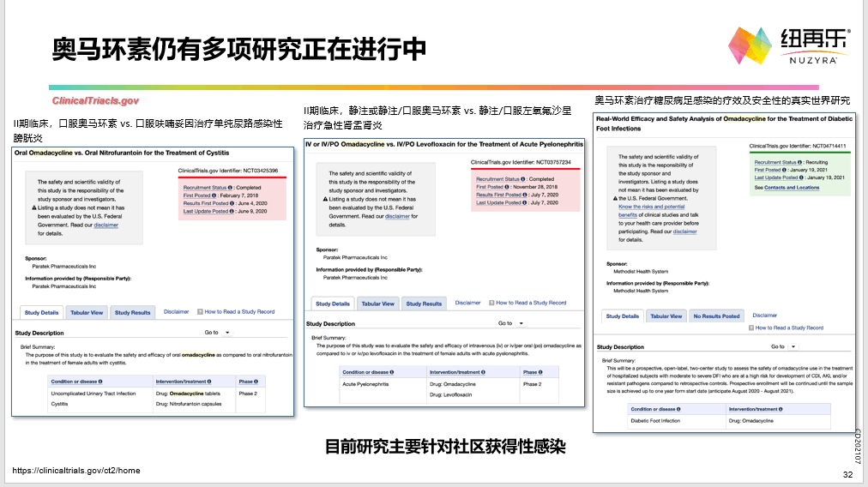Click the red ClinicalTriacls.gov heading

[95, 100]
